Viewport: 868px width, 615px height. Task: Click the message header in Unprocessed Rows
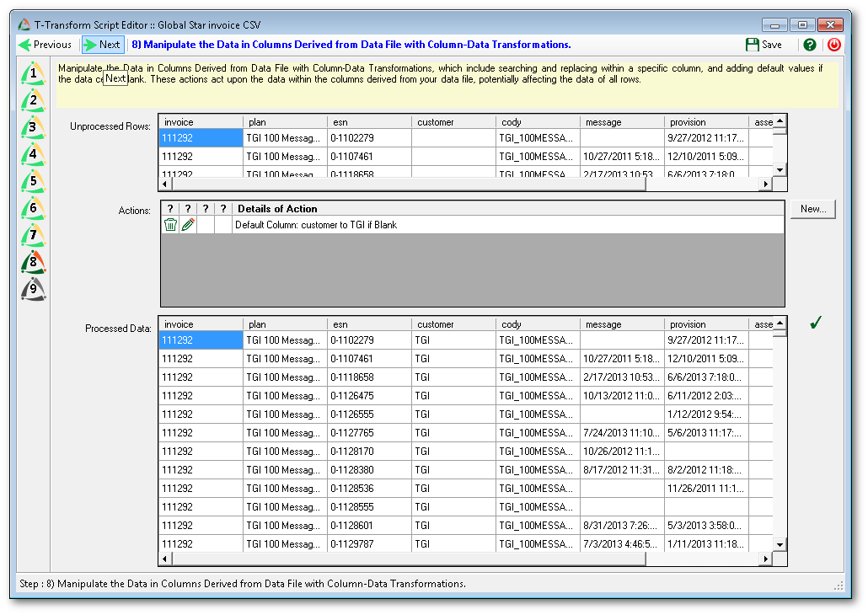pyautogui.click(x=622, y=122)
